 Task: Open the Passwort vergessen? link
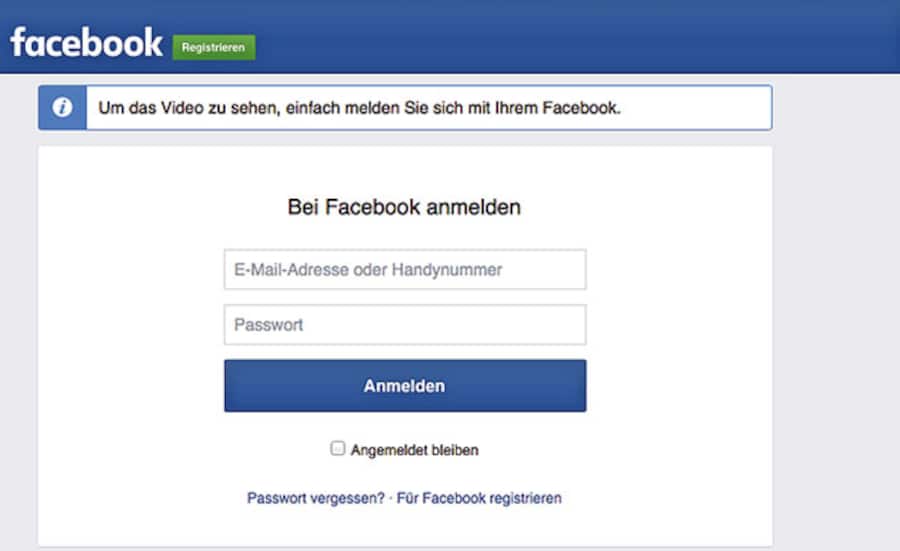[315, 498]
